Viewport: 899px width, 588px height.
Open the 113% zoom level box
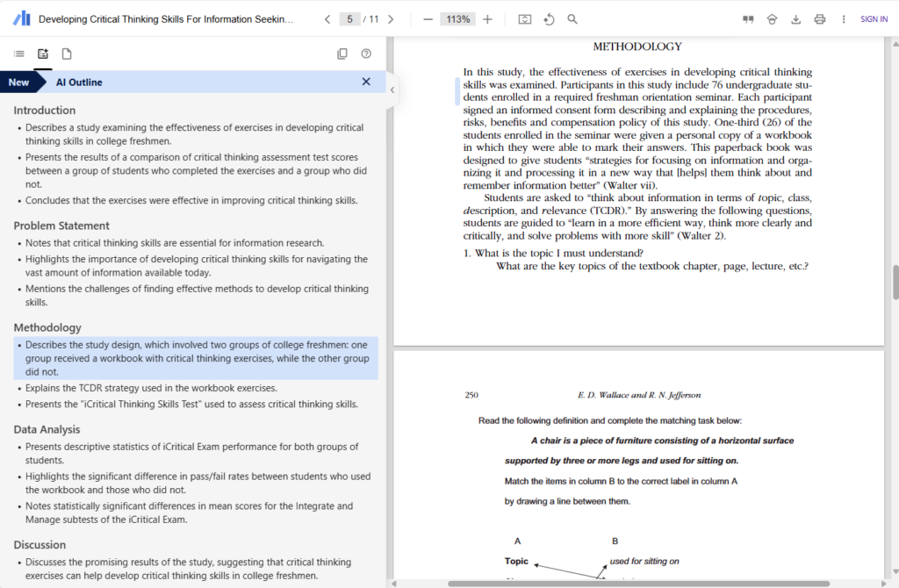[x=457, y=19]
